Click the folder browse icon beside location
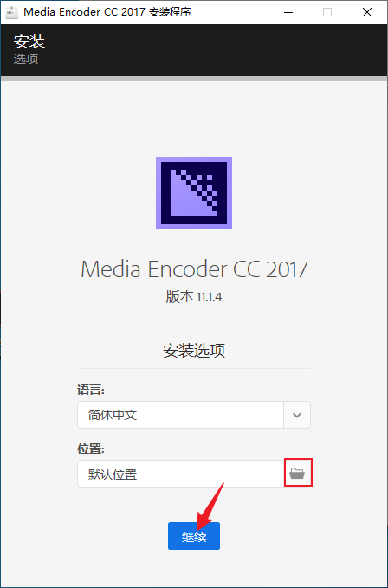Screen dimensions: 388x588 pos(297,473)
